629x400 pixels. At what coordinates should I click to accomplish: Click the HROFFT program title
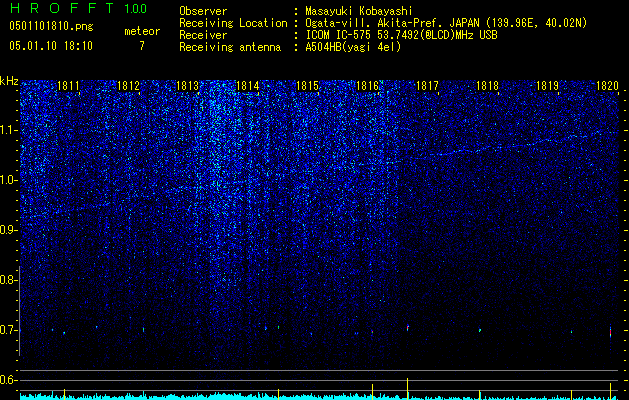62,8
